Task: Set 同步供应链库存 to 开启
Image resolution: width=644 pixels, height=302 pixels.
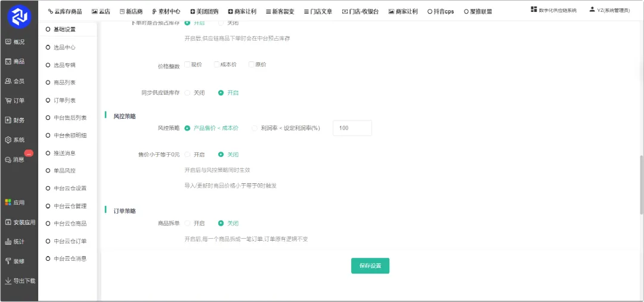Action: point(221,93)
